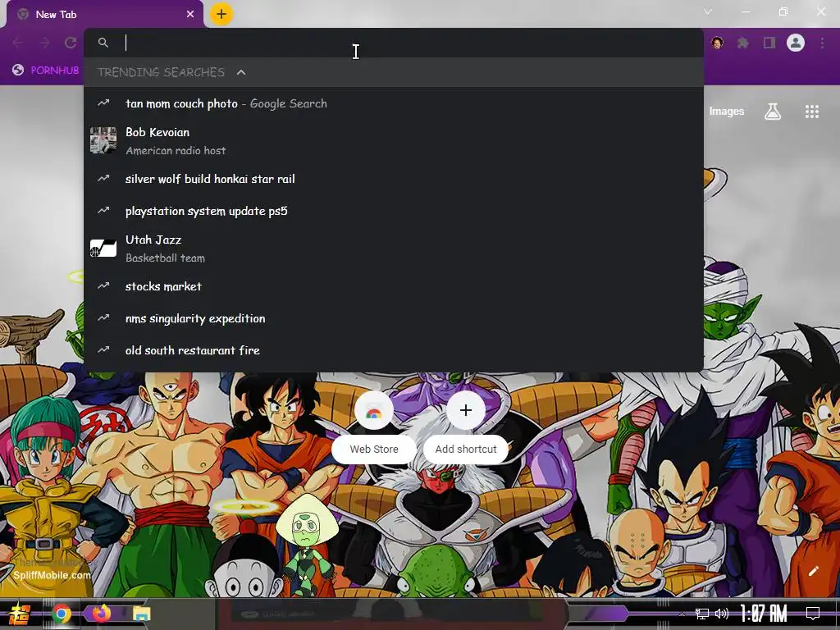Open the Web Store shortcut
Screen dimensions: 840x630
point(374,427)
